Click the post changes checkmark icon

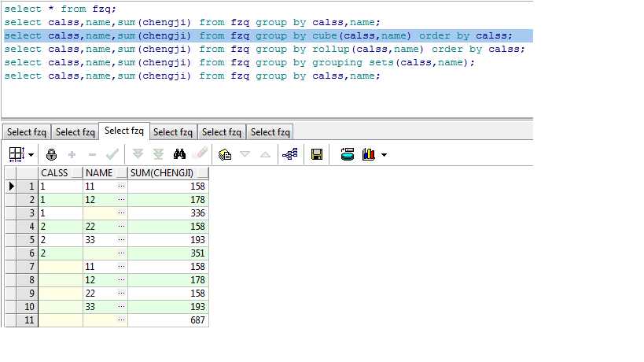point(112,154)
